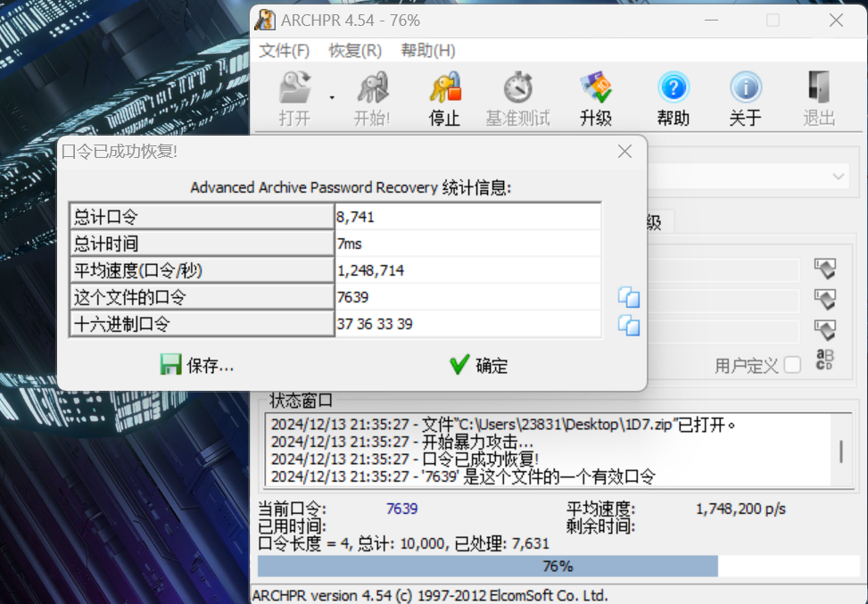Click the '7639' 有效口令 log line
Screen dimensions: 868x604
pos(463,476)
